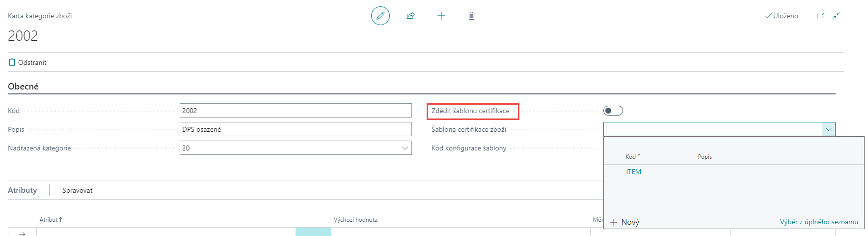The image size is (868, 236).
Task: Click the trash delete icon in header
Action: click(471, 16)
